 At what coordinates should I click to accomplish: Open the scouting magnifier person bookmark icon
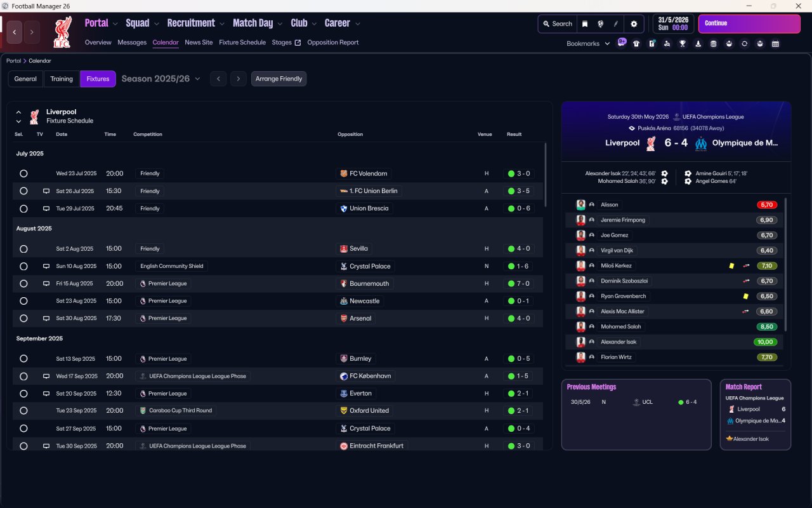667,44
